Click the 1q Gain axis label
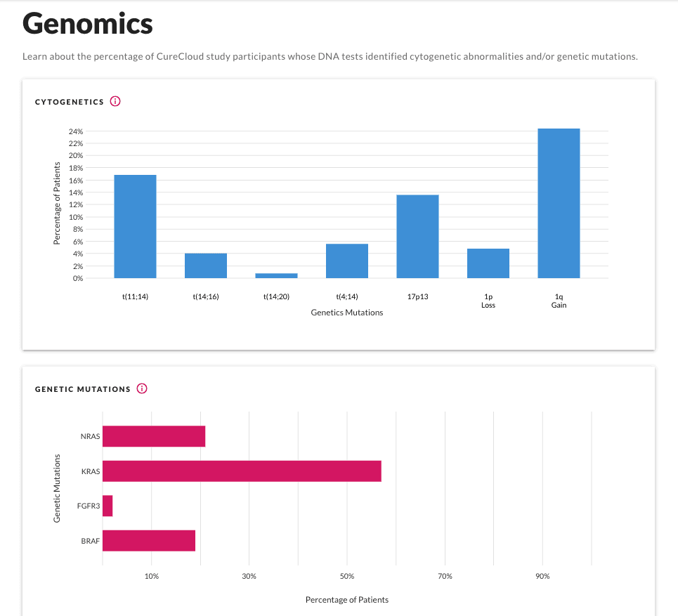678x616 pixels. tap(559, 301)
